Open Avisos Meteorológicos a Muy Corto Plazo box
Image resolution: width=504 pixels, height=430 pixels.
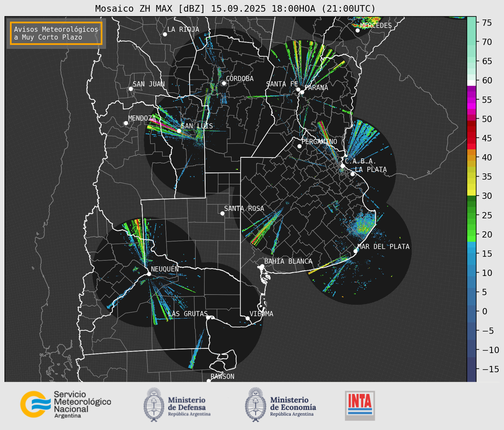(x=56, y=33)
